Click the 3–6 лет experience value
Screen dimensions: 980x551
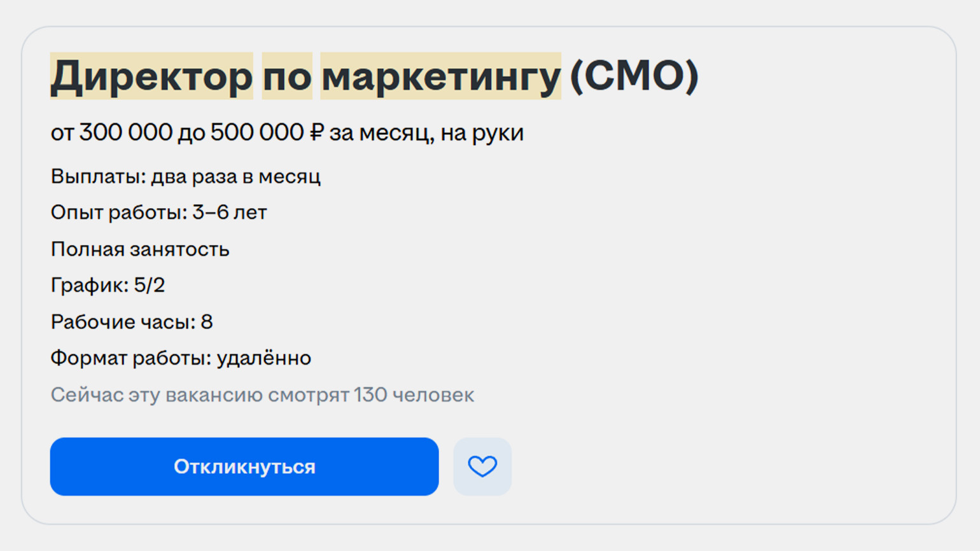[230, 213]
